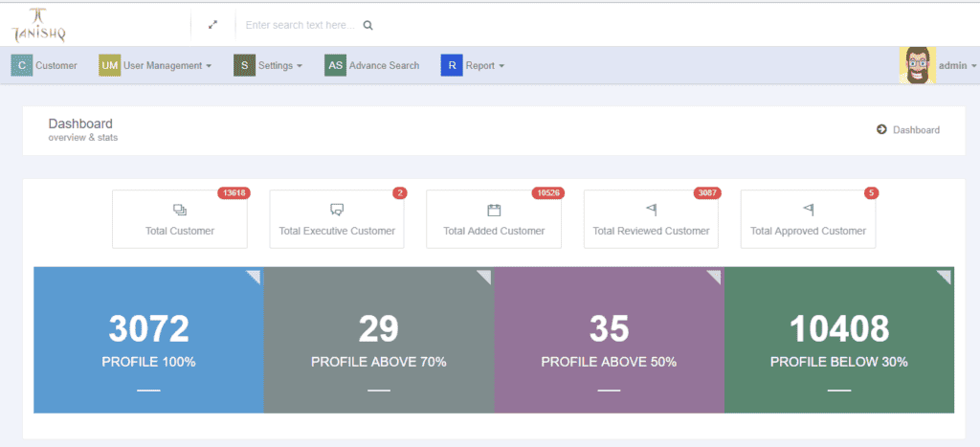Click the AS badge icon
This screenshot has width=980, height=447.
tap(335, 65)
